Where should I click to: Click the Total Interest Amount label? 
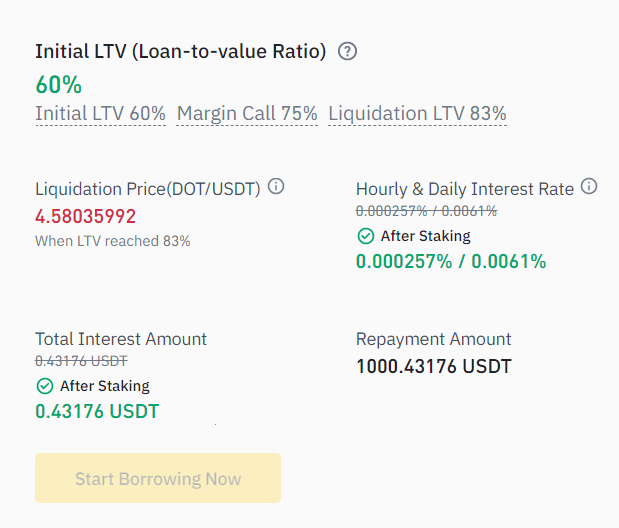121,339
